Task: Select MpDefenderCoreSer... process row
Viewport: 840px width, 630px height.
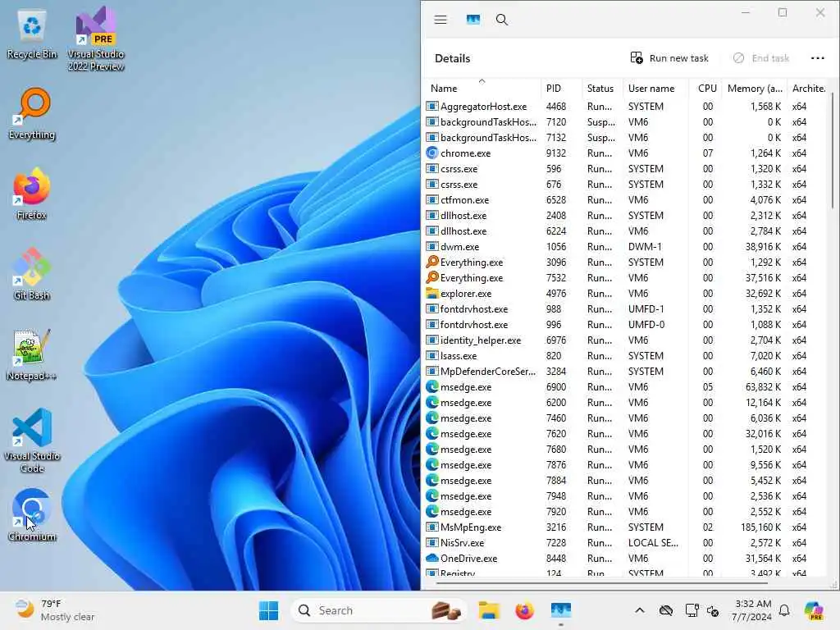Action: pyautogui.click(x=627, y=372)
